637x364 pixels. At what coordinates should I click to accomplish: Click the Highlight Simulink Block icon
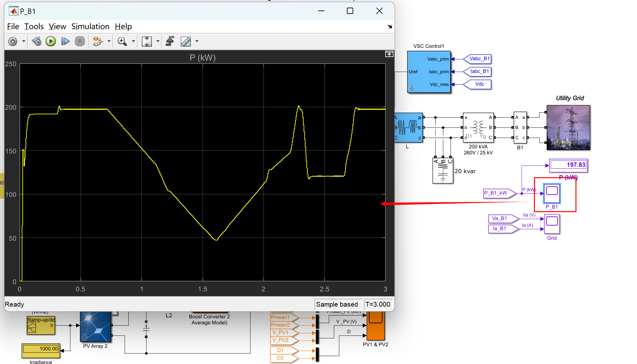pos(97,42)
